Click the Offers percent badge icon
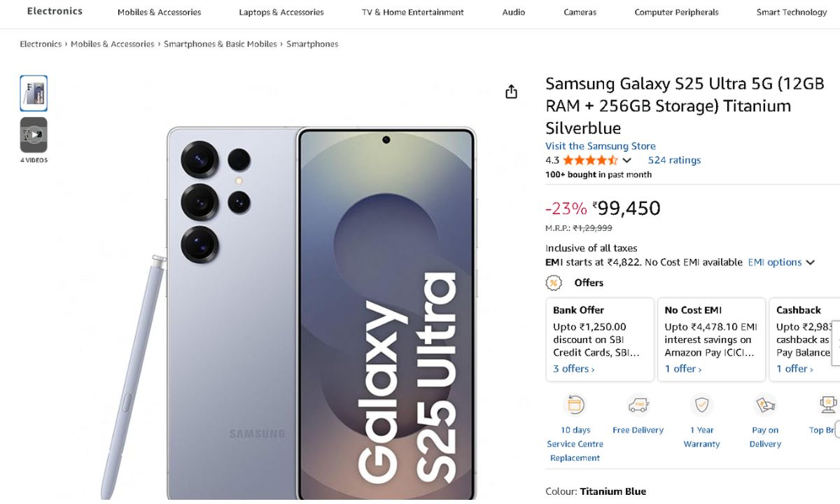 pyautogui.click(x=554, y=283)
